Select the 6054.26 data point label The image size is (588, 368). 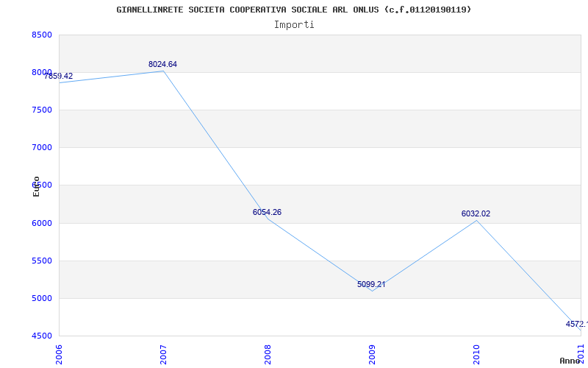267,212
